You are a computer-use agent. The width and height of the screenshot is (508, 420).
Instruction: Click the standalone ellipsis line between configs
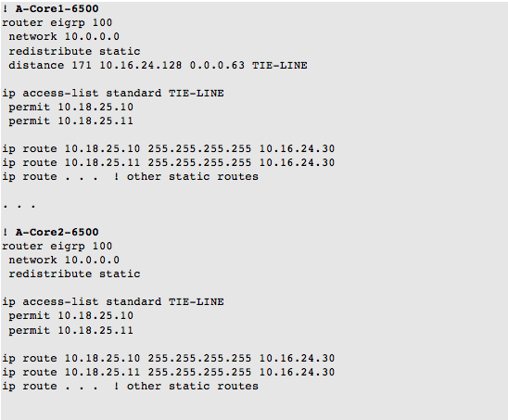tap(19, 206)
